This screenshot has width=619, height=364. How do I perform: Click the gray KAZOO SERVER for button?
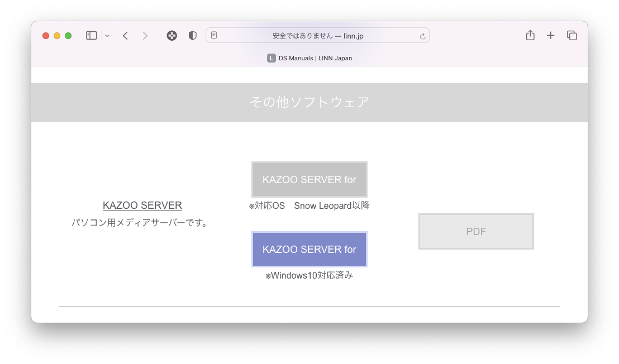309,179
